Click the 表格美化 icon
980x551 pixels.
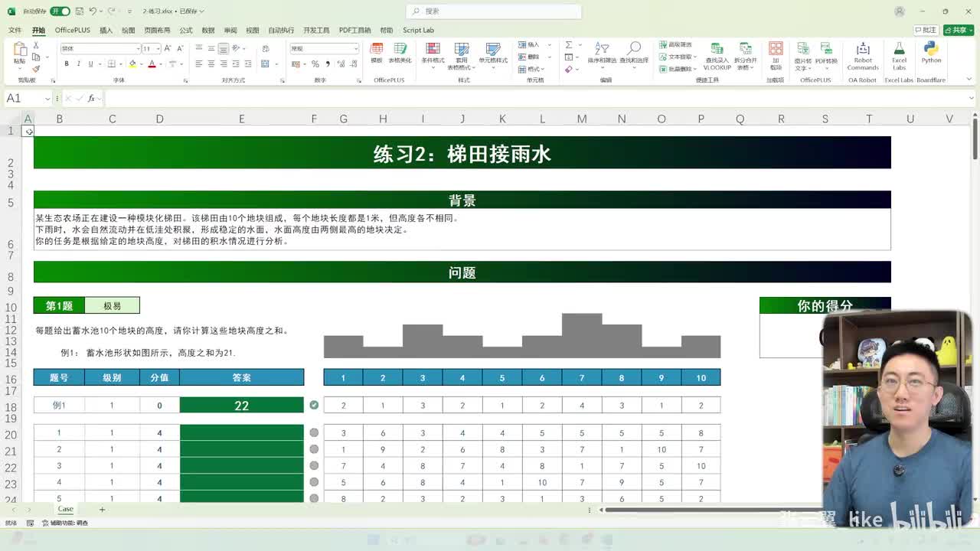click(x=400, y=52)
